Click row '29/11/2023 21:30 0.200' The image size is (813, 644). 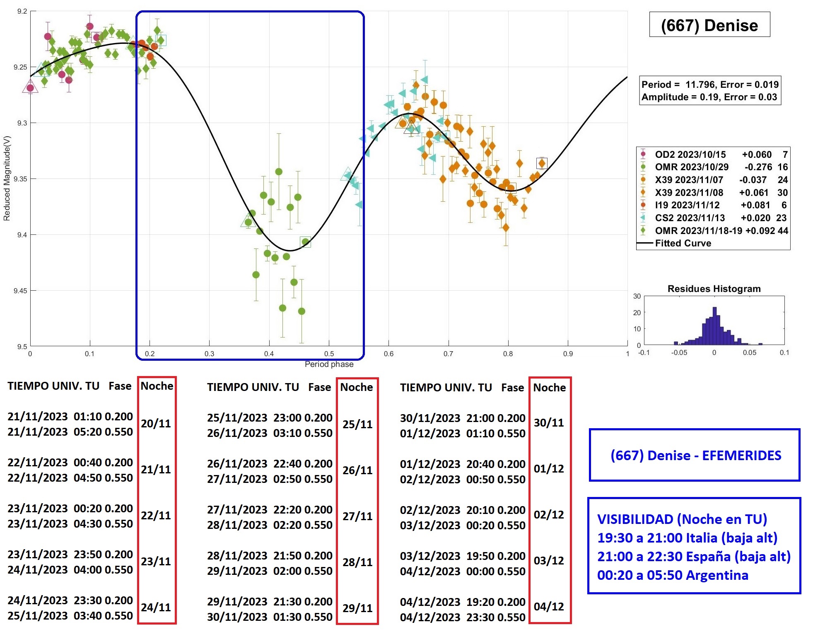pos(270,601)
